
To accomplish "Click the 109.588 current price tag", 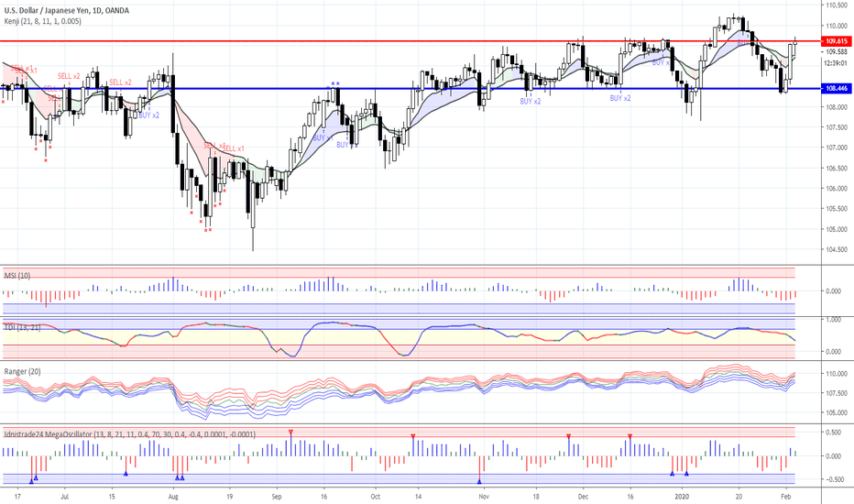I will tap(836, 52).
